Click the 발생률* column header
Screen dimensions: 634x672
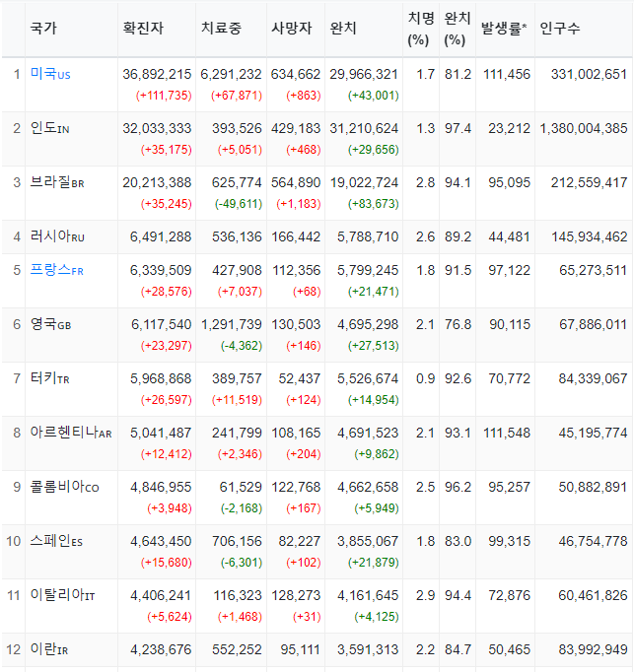point(504,29)
